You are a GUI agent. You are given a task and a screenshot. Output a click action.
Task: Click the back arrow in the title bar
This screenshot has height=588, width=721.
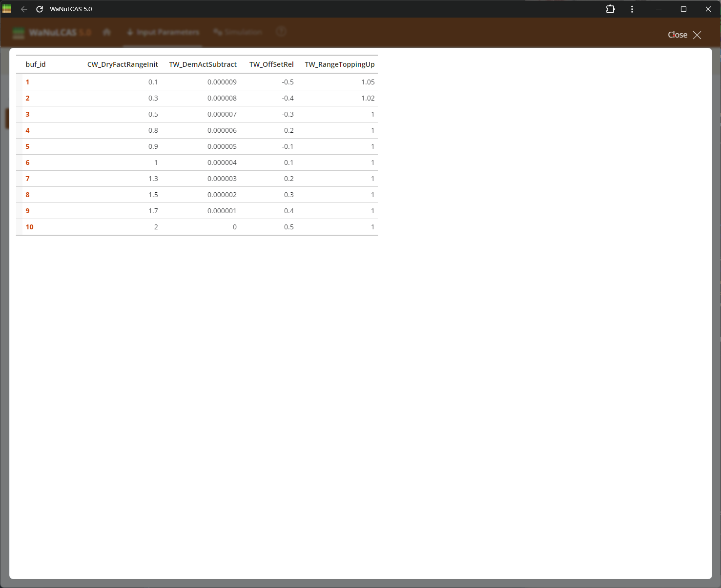[x=24, y=9]
